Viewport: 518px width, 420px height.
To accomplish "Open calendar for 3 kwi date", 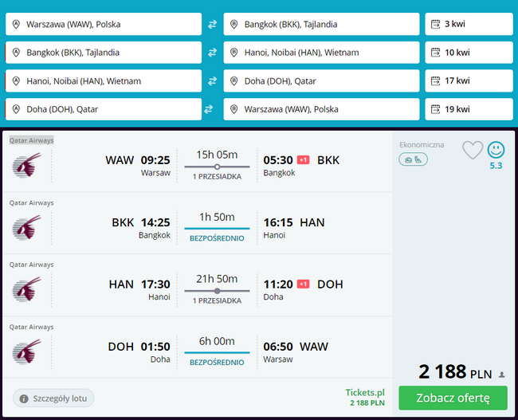I will (x=469, y=24).
